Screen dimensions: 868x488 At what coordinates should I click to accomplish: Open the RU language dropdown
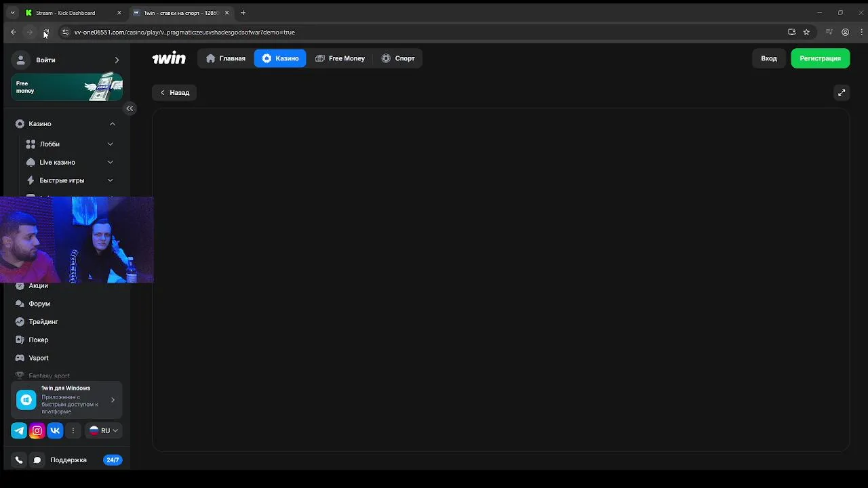(103, 430)
